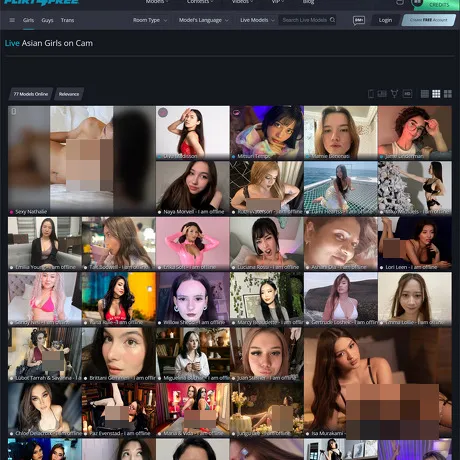Click the 77 Models Online button

[x=31, y=94]
